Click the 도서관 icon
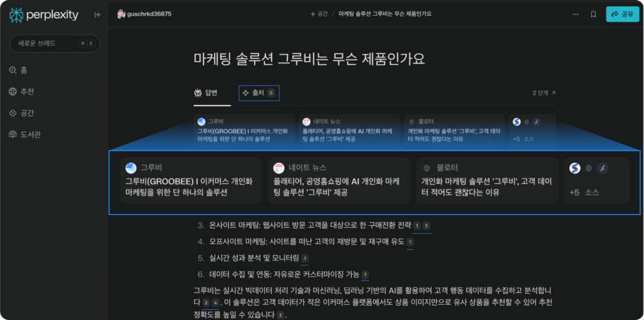Viewport: 644px width, 320px height. click(x=13, y=135)
